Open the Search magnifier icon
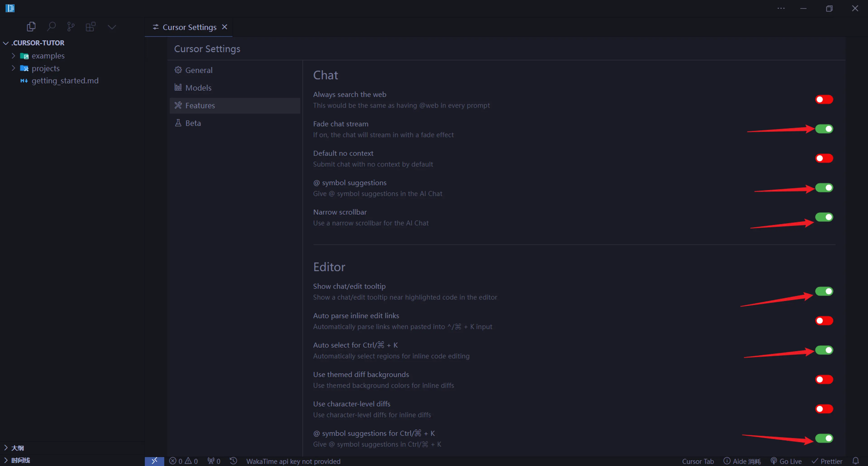This screenshot has height=466, width=868. point(51,27)
